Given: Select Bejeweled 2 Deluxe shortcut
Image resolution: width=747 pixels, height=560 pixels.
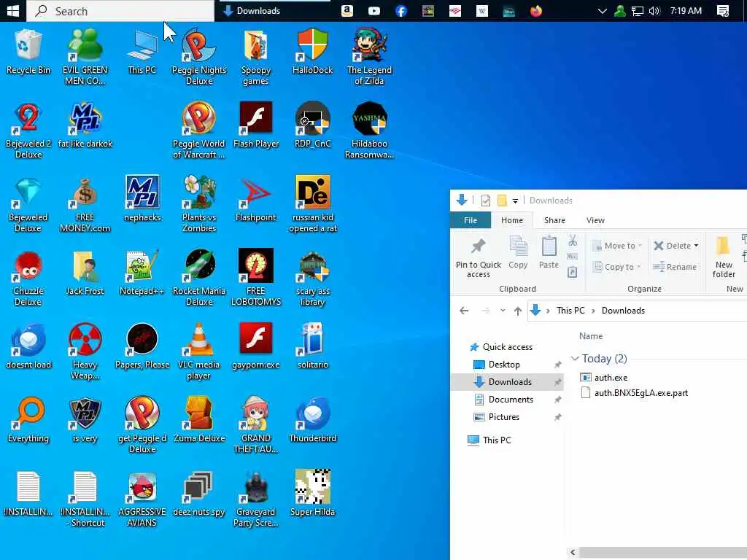Looking at the screenshot, I should coord(28,130).
